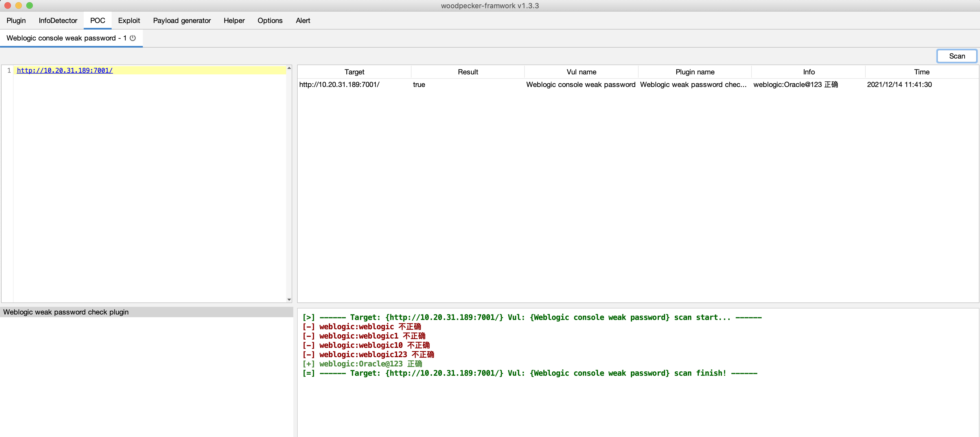Image resolution: width=980 pixels, height=437 pixels.
Task: Open the Payload generator tab
Action: tap(182, 21)
